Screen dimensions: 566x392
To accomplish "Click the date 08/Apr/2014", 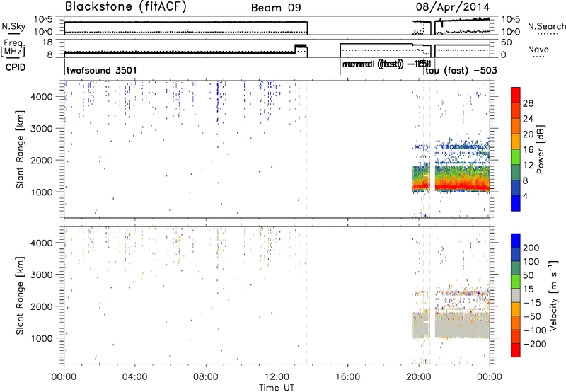I will [x=453, y=7].
